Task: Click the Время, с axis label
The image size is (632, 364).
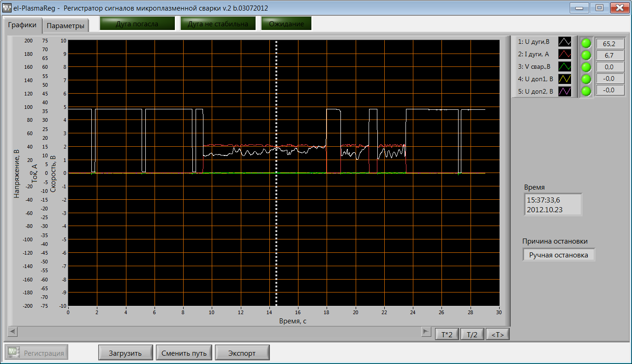Action: pos(292,321)
